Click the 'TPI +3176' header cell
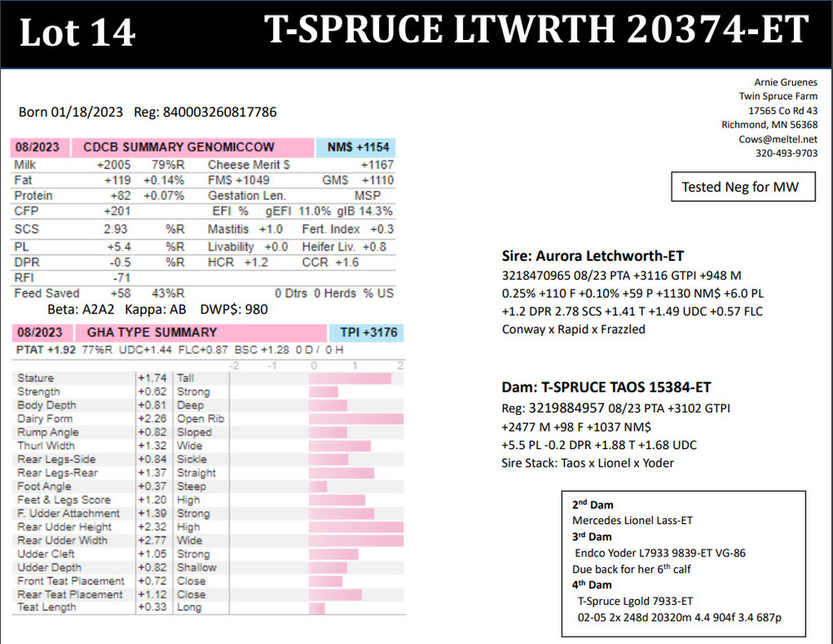833x644 pixels. (367, 332)
